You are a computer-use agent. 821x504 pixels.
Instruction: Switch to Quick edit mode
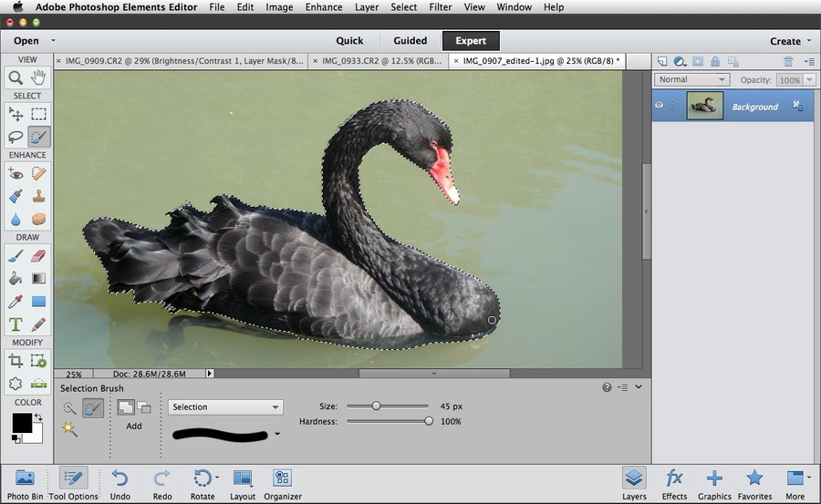point(349,41)
